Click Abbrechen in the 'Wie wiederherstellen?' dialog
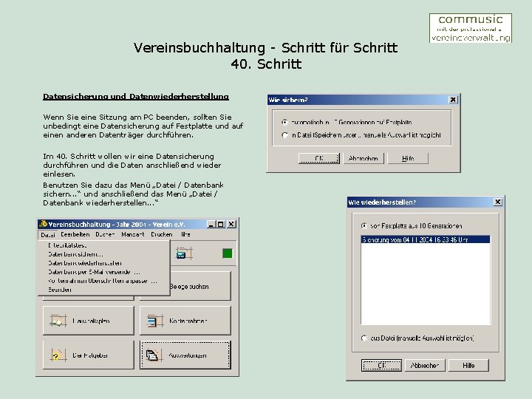Screen dimensions: 532x399 [425, 366]
